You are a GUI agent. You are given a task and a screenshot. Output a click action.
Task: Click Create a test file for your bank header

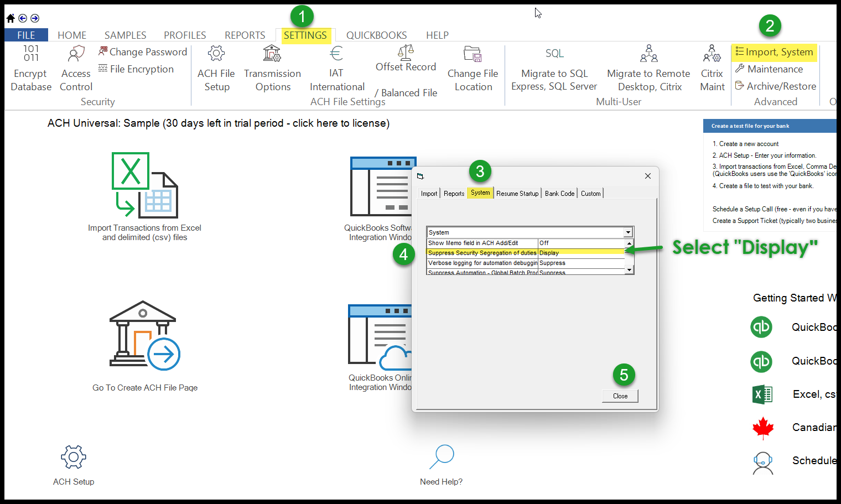coord(770,126)
